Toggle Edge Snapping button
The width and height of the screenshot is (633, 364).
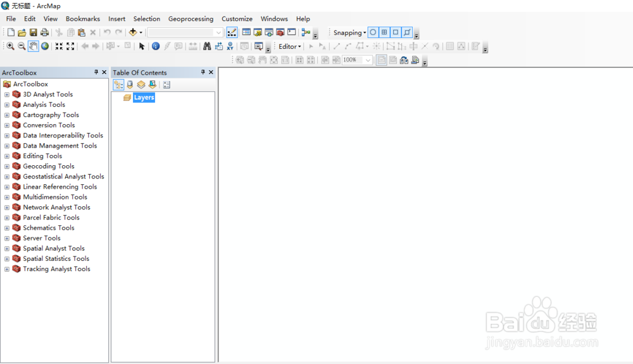[407, 32]
